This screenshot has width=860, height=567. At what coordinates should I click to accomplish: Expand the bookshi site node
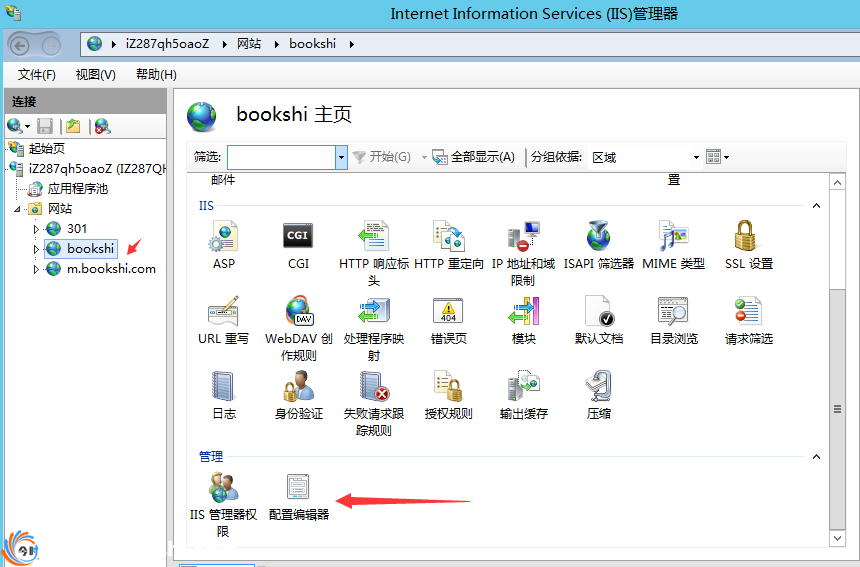point(36,249)
